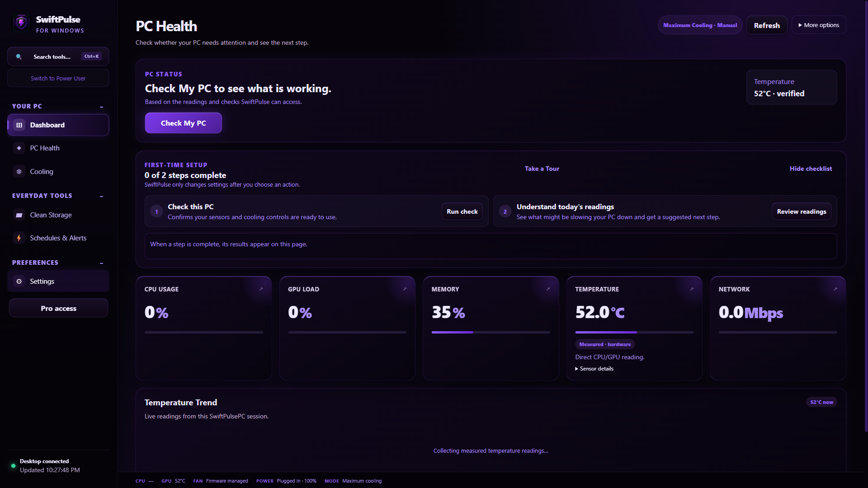
Task: Click the Clean Storage drive icon
Action: [x=19, y=215]
